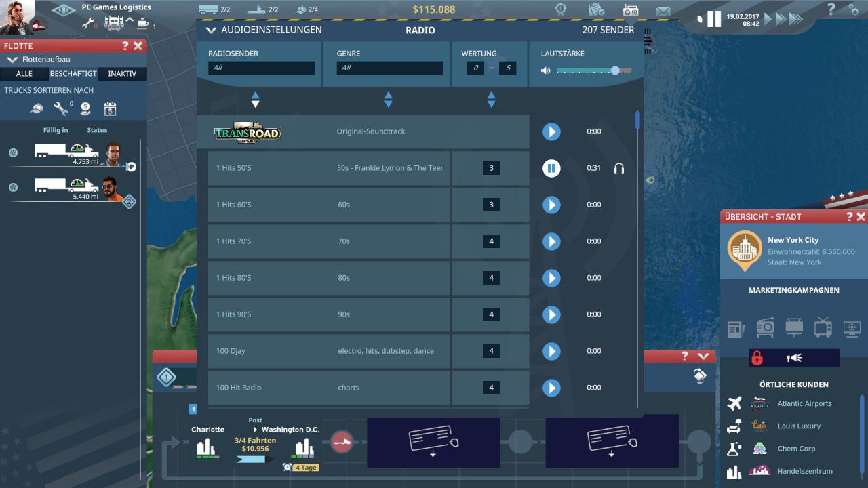Viewport: 868px width, 488px height.
Task: Sort trucks by wrench maintenance icon
Action: tap(61, 108)
